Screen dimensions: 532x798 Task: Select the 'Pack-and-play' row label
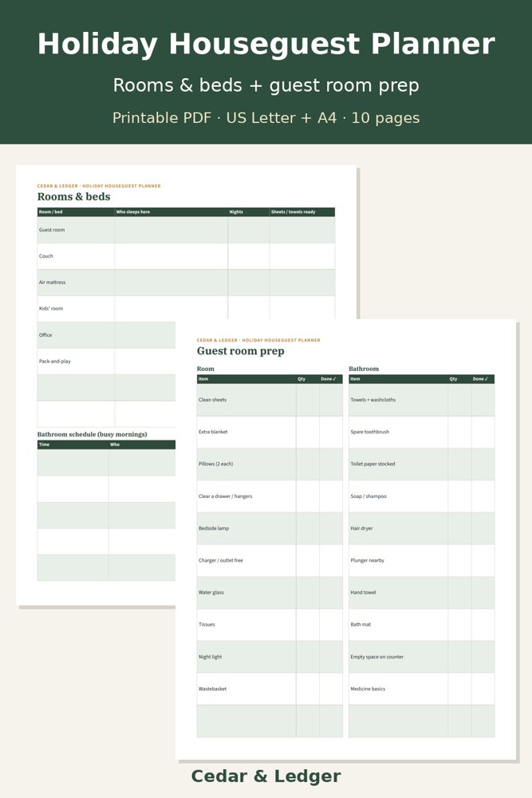point(55,361)
